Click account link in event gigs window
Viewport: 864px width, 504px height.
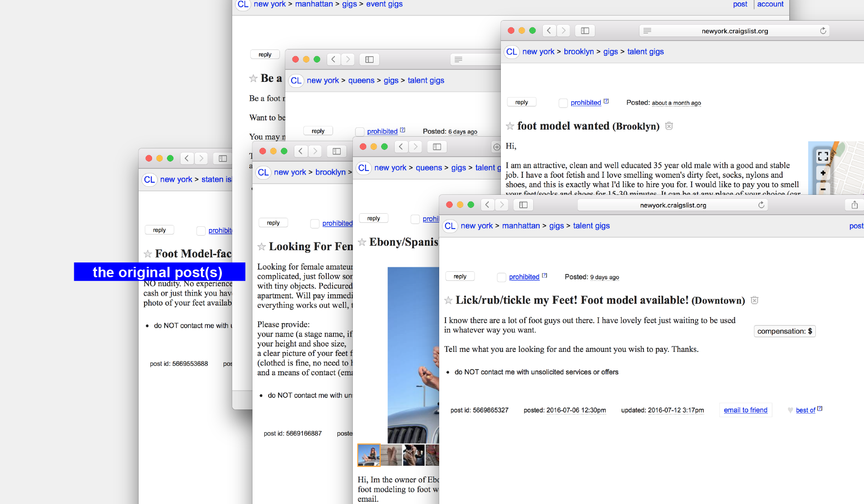(x=770, y=4)
